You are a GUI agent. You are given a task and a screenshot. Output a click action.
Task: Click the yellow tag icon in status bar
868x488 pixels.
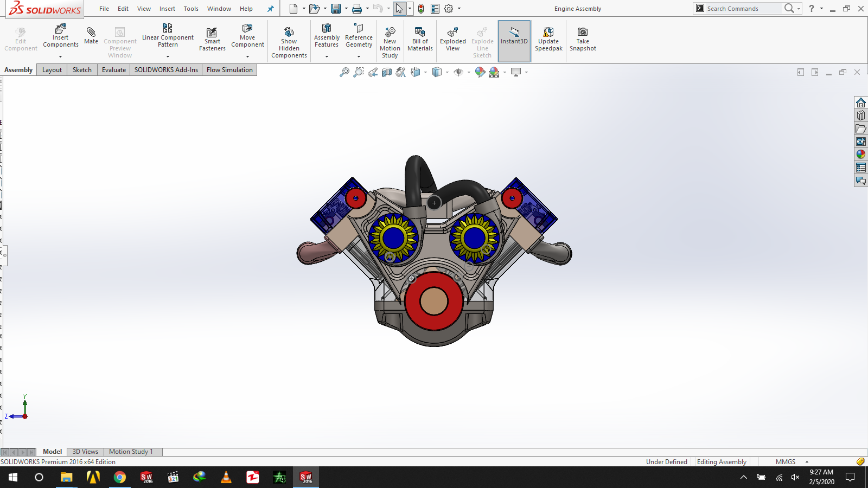pos(860,462)
